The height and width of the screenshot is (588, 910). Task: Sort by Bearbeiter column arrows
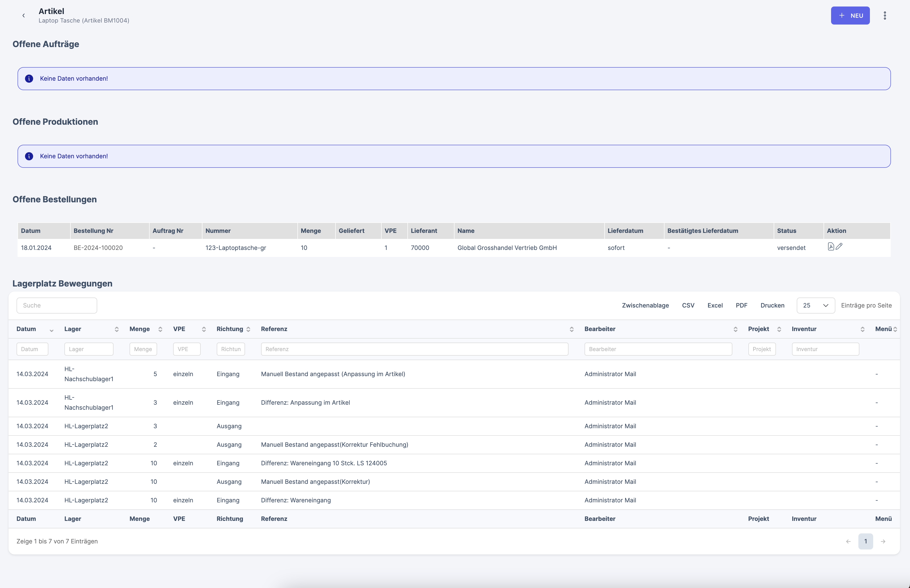(x=735, y=329)
